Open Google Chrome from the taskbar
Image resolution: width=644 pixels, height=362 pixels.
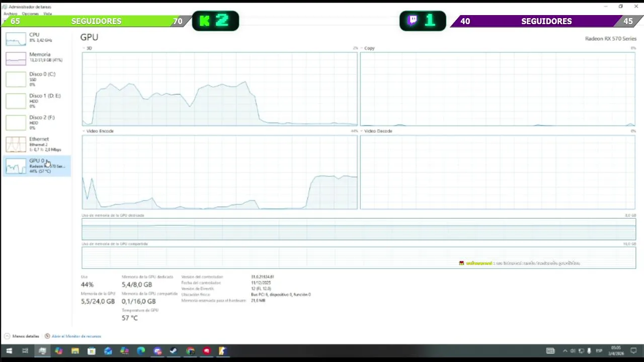[190, 351]
